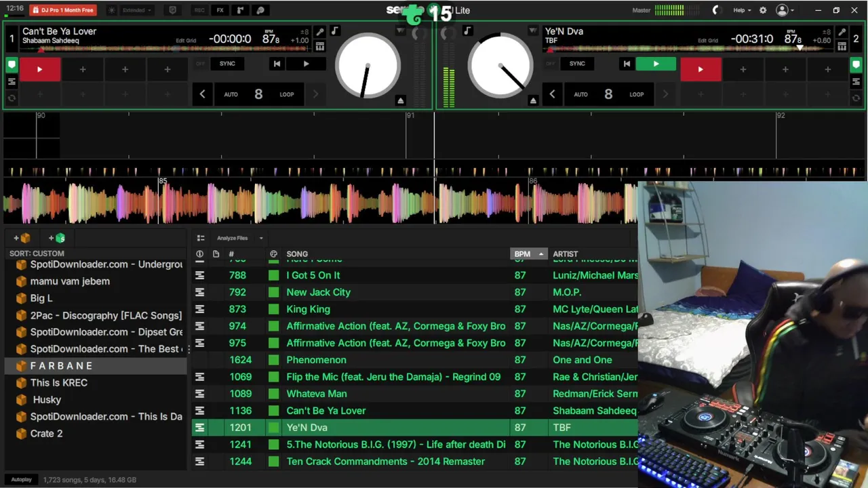Toggle AUTO loop on deck 2
Viewport: 868px width, 488px height.
[580, 94]
